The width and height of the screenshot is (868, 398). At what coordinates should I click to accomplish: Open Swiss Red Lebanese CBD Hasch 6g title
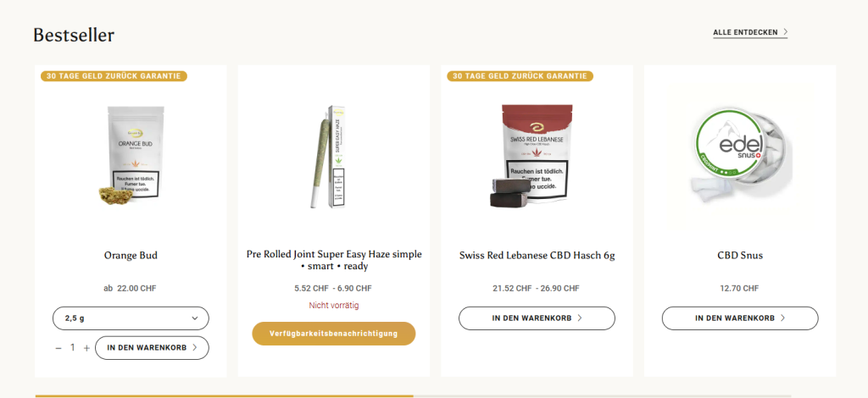click(x=537, y=255)
